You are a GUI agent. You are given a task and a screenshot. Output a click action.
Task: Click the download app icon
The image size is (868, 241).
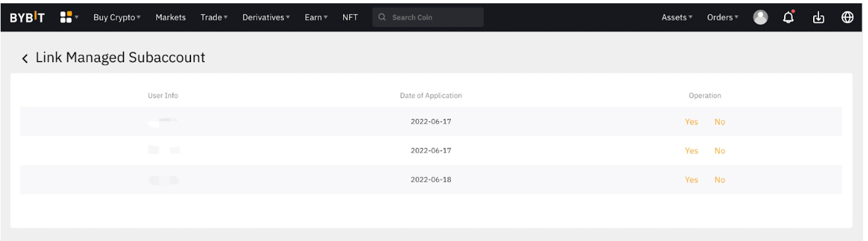click(818, 18)
